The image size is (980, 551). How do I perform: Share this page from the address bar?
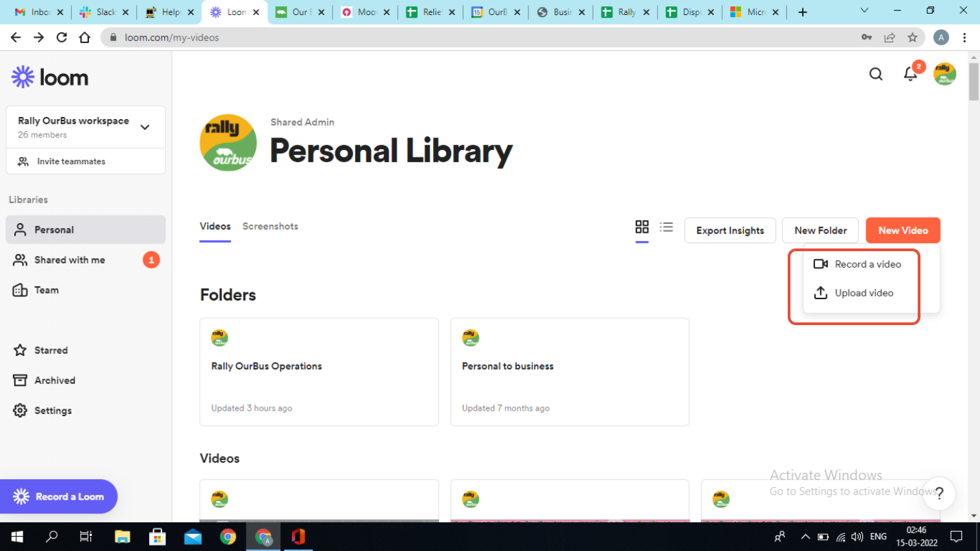tap(890, 38)
